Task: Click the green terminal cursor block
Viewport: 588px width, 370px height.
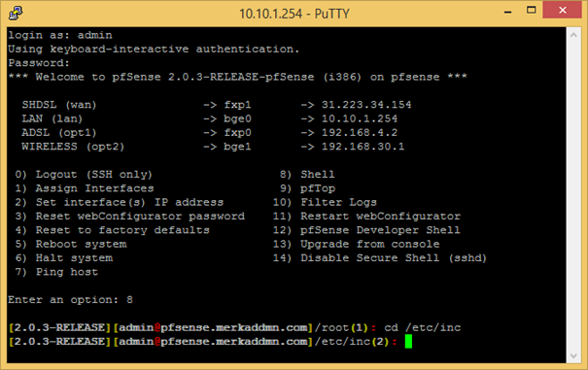Action: pos(408,342)
